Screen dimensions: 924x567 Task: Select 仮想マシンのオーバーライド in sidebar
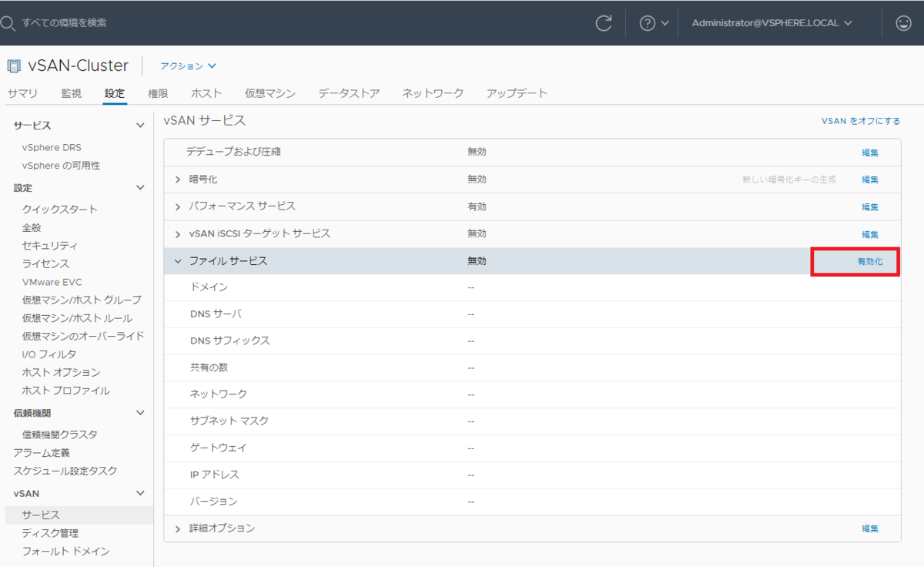click(x=83, y=336)
